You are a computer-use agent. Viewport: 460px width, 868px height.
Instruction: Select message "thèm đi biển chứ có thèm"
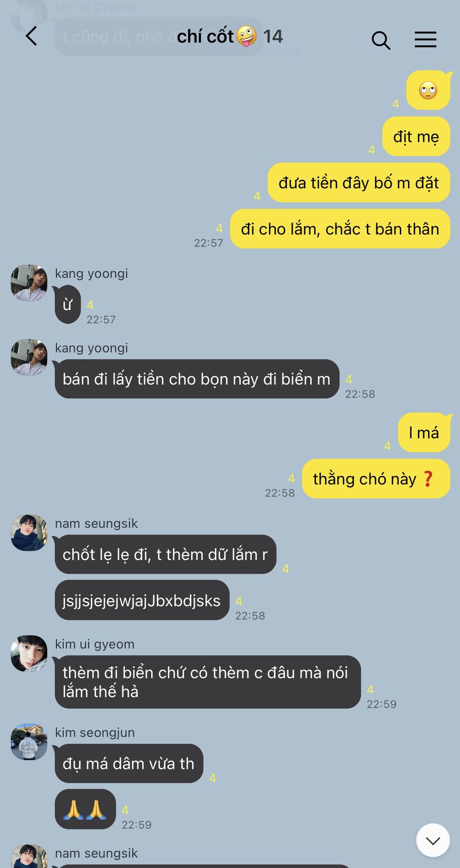pos(208,682)
